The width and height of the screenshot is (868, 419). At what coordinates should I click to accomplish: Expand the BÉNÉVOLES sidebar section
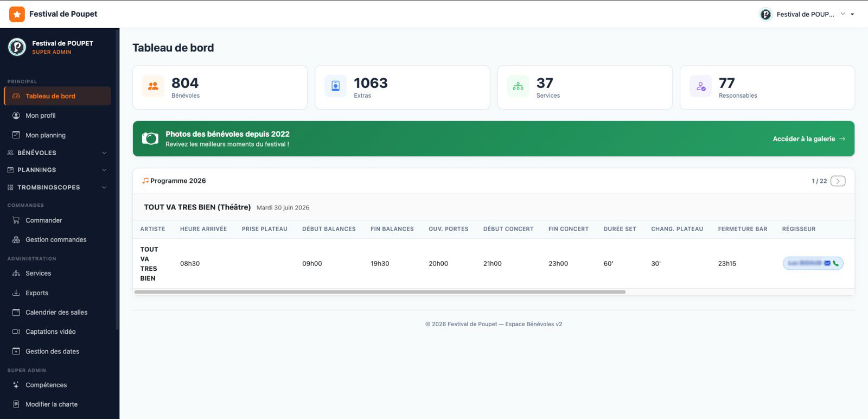[x=58, y=153]
